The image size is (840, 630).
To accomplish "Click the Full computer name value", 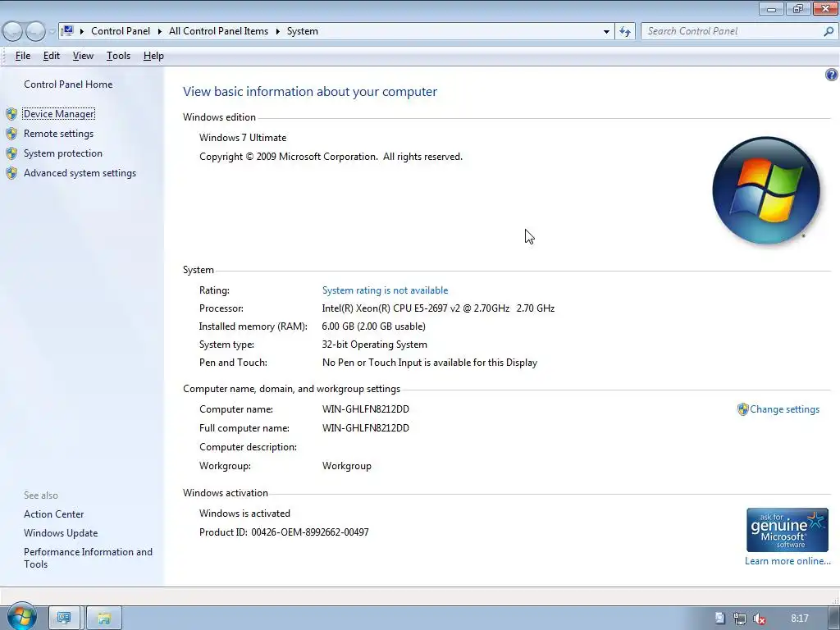I will pyautogui.click(x=365, y=428).
